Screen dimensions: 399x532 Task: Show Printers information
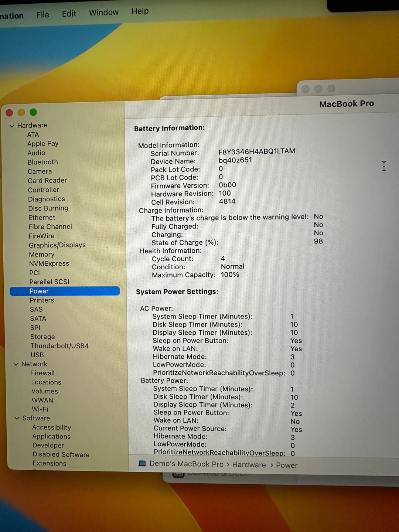point(42,300)
